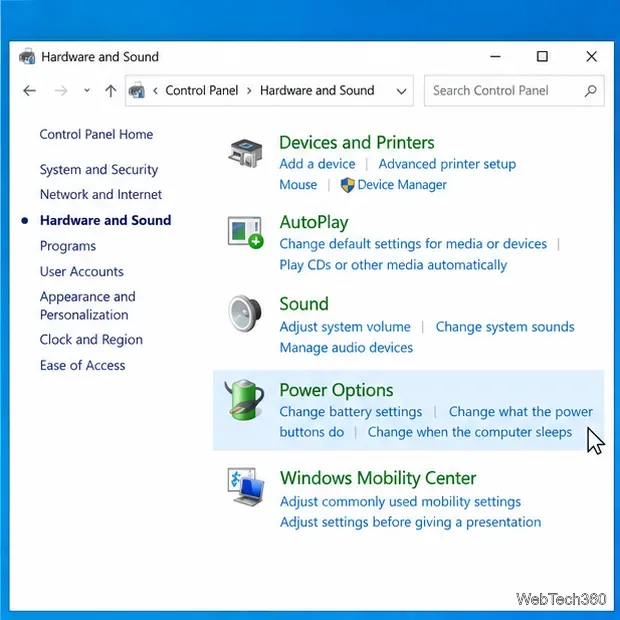Click Change default settings for media or devices
Screen dimensions: 620x620
point(413,244)
